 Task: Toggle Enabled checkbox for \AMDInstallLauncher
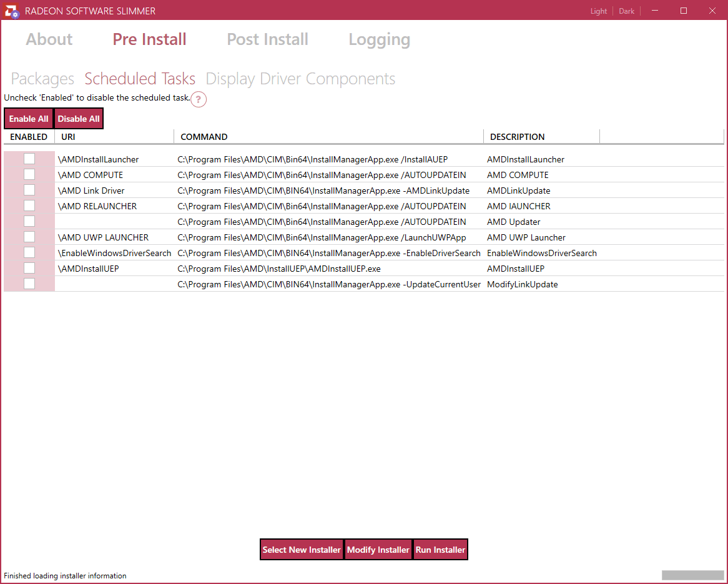coord(29,159)
